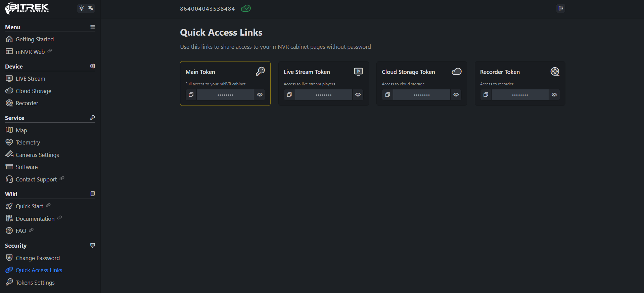This screenshot has height=293, width=644.
Task: Open LIVE Stream in the sidebar
Action: tap(30, 79)
